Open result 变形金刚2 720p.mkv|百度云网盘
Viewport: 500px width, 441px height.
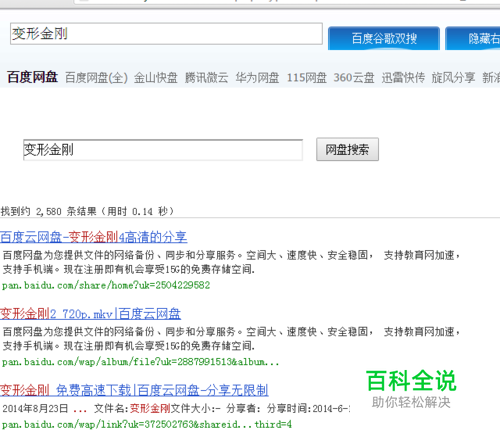pyautogui.click(x=90, y=314)
